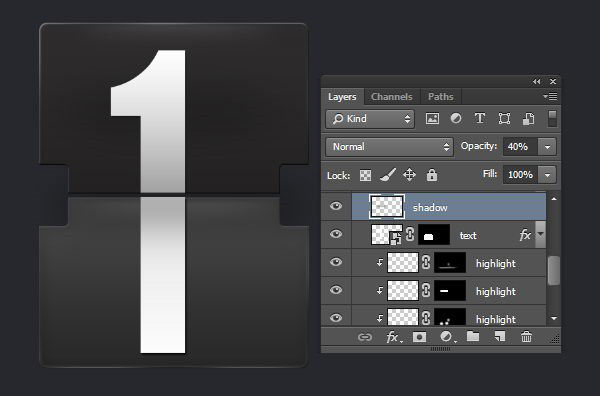Click the Opacity label

479,146
